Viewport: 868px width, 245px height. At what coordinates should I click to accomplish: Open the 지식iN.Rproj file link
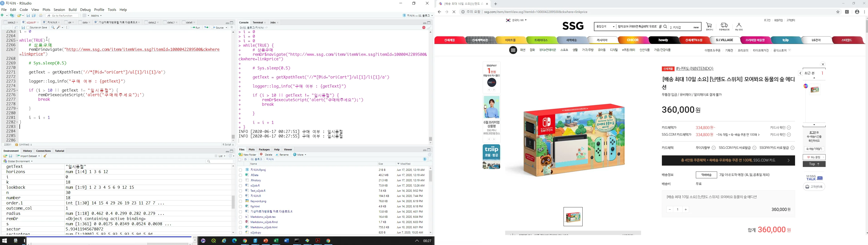(258, 170)
